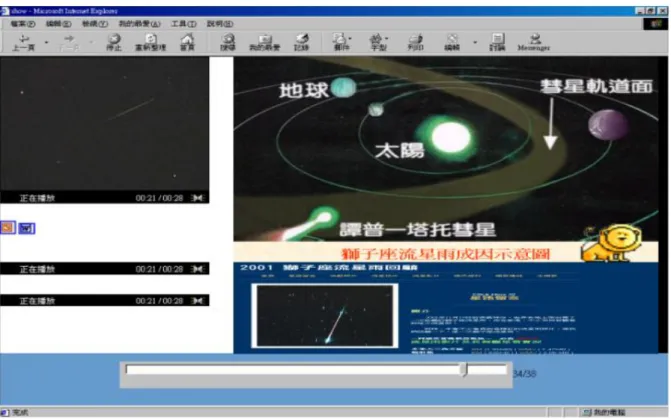The height and width of the screenshot is (419, 671).
Task: Open dropdown arrow beside the 郵件 mail icon
Action: [350, 39]
